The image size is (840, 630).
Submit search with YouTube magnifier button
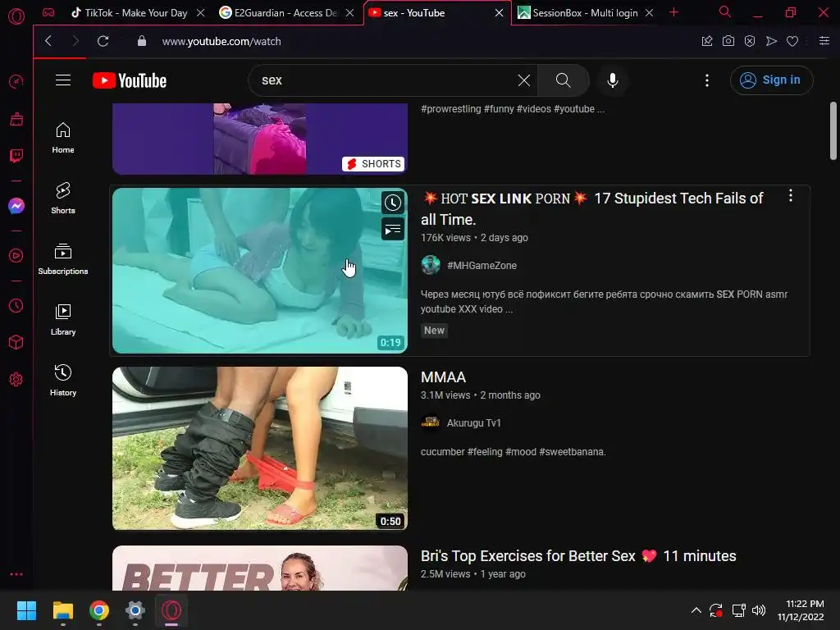(x=563, y=80)
